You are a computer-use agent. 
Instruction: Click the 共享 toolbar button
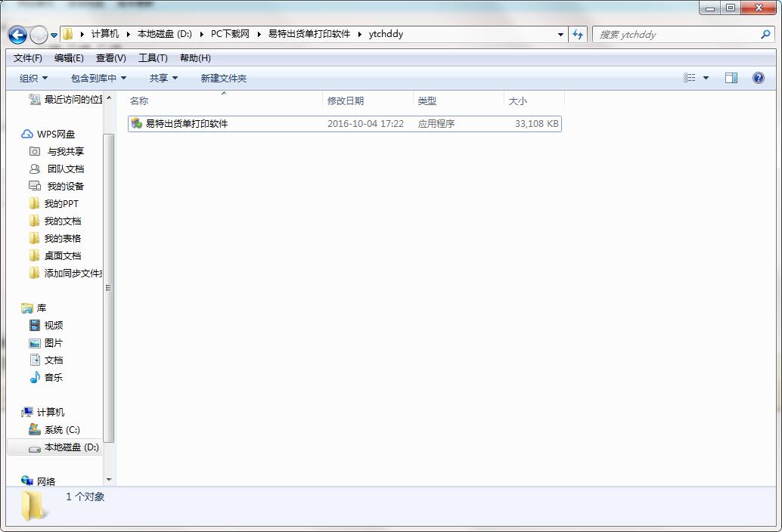point(160,78)
